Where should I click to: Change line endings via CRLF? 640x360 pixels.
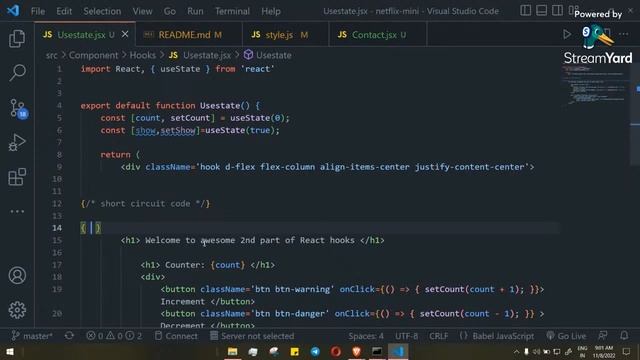(439, 336)
